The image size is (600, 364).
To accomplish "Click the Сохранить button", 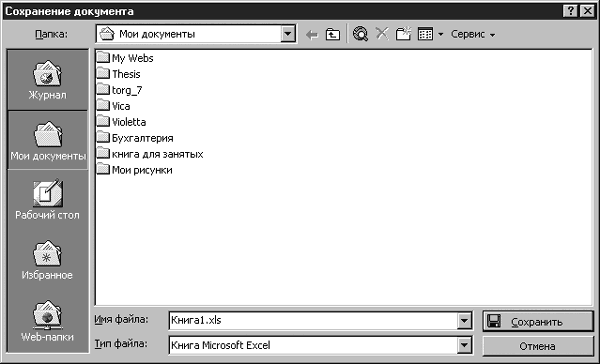I will (538, 322).
